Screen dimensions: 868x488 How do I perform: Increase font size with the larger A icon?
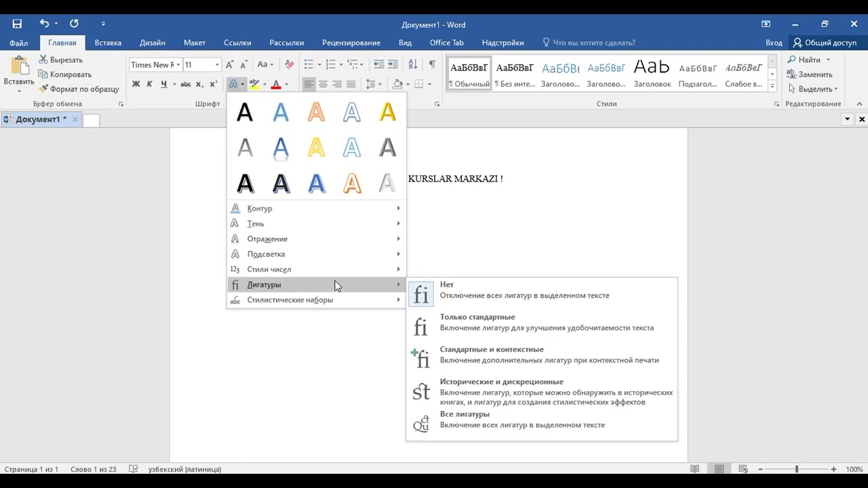(x=230, y=64)
